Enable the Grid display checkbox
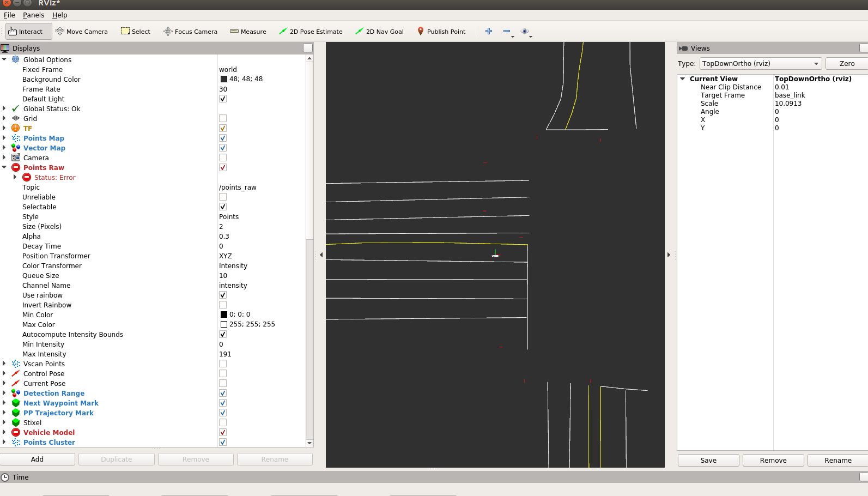The image size is (868, 496). tap(223, 118)
